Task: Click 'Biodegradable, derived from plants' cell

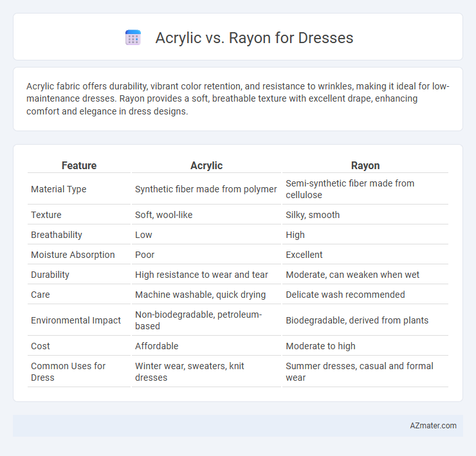Action: tap(357, 320)
